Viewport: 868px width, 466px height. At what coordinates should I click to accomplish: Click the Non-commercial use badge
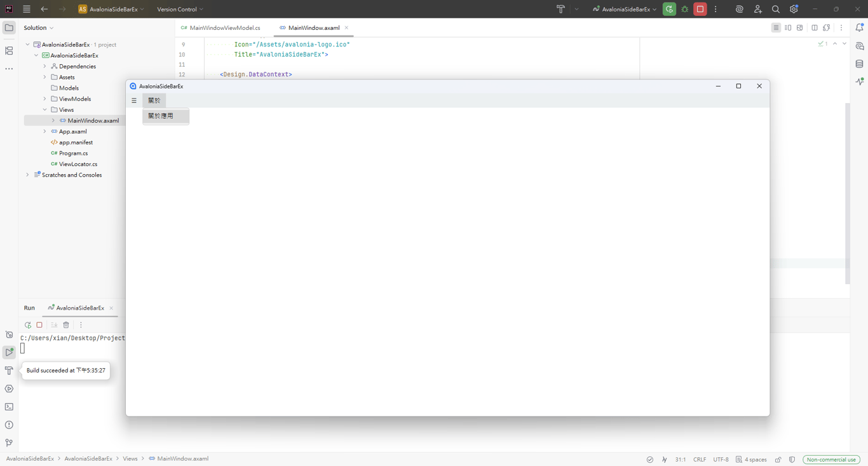click(832, 460)
